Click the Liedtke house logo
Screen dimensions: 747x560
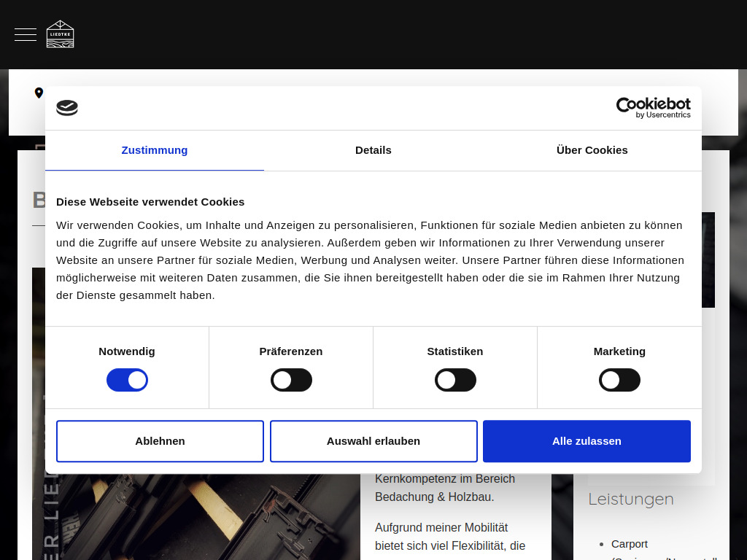[60, 34]
